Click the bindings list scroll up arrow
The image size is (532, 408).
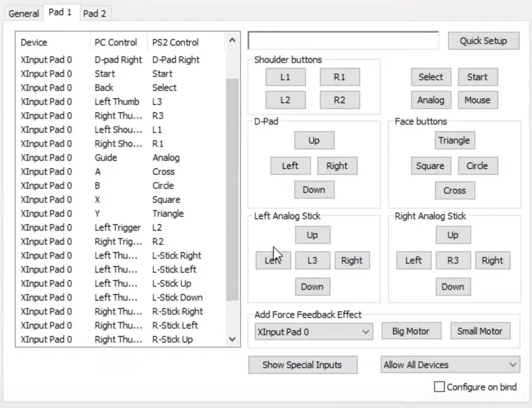click(232, 40)
